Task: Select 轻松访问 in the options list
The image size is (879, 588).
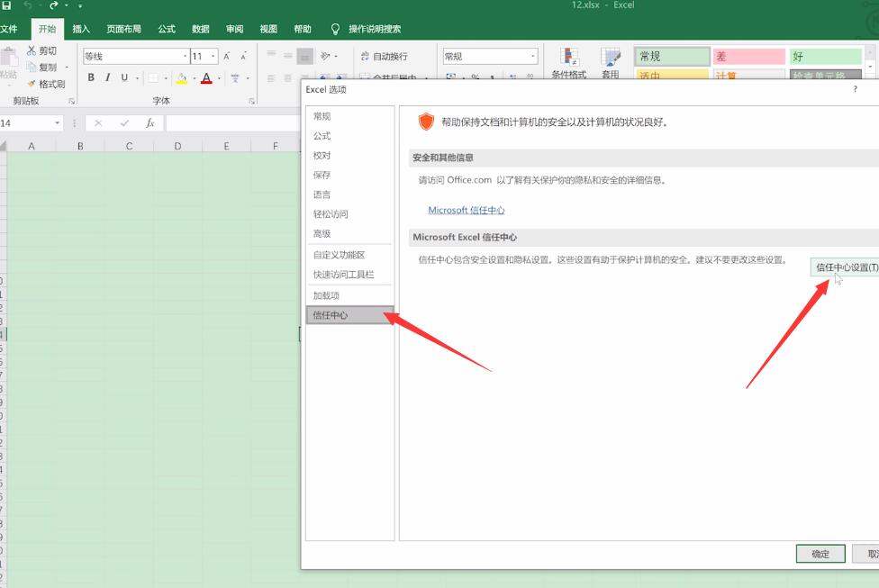Action: tap(349, 214)
